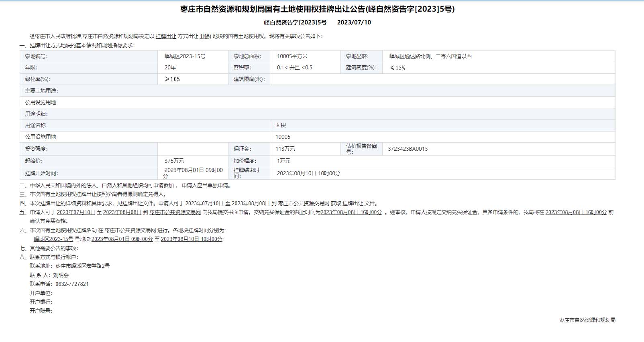Click the 宗地坐落 label cell

click(x=361, y=56)
